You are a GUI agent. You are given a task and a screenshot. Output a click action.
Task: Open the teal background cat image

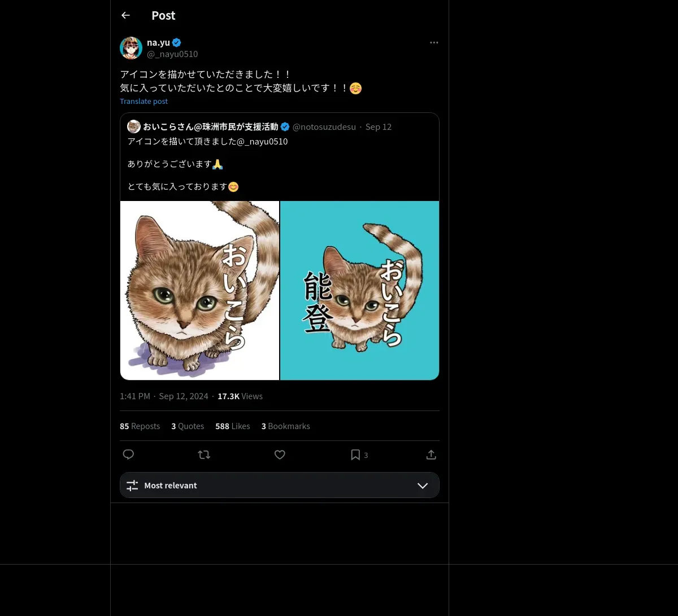pos(359,290)
